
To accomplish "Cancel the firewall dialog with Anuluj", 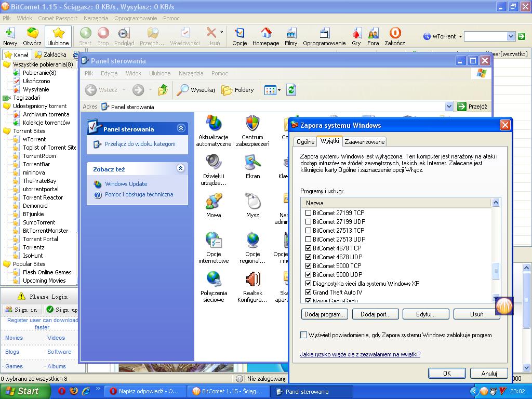I will [489, 373].
